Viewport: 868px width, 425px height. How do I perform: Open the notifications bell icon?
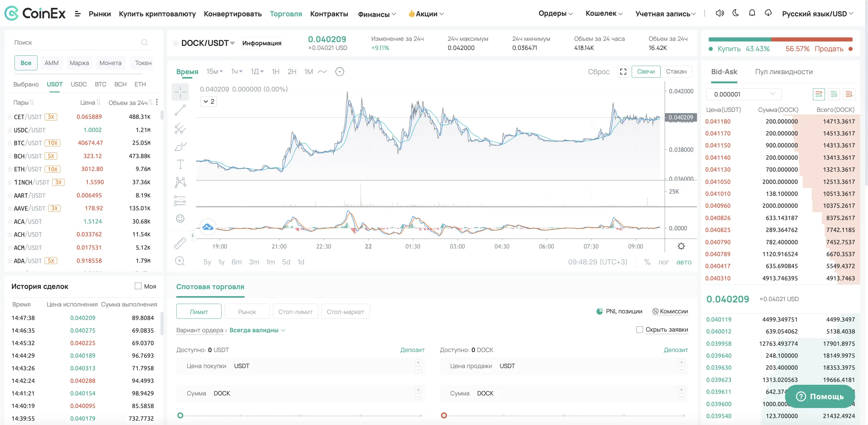(x=752, y=13)
